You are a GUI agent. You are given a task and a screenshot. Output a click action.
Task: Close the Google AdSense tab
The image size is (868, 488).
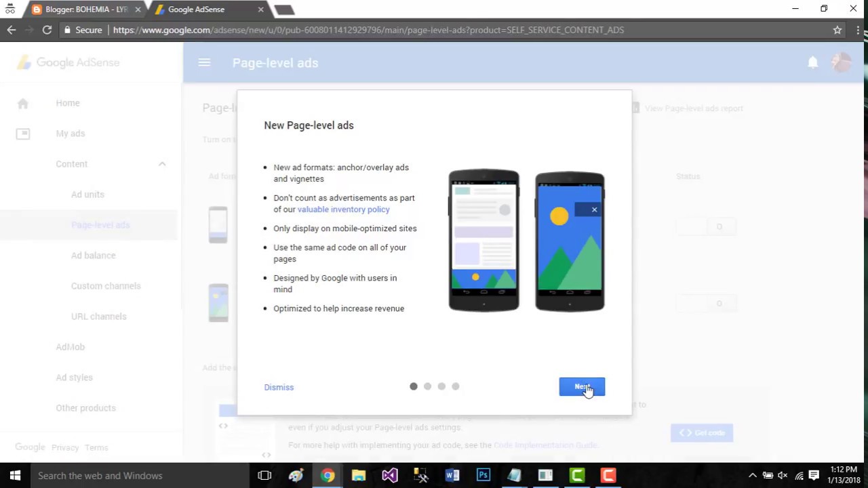point(261,9)
